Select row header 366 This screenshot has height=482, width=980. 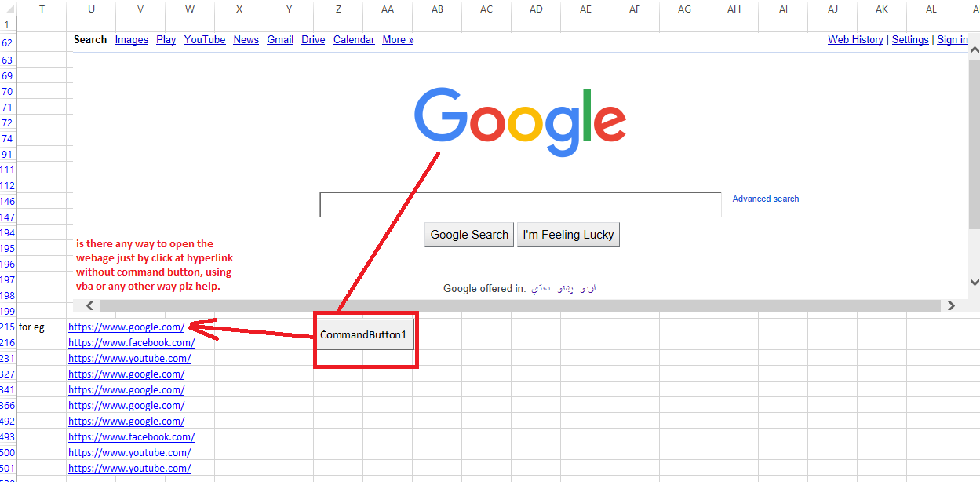[8, 406]
